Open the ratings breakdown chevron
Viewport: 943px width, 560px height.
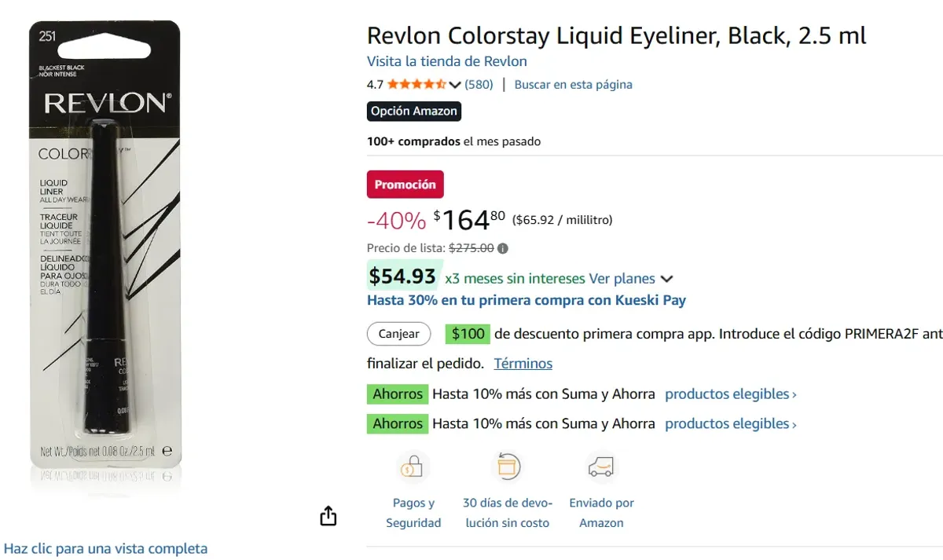(454, 84)
